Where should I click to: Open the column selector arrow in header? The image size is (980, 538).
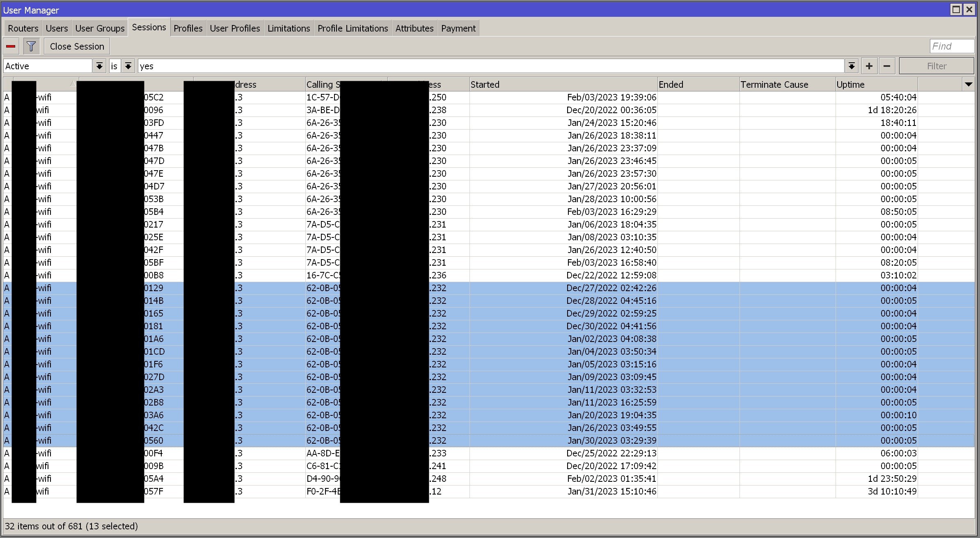pos(968,84)
